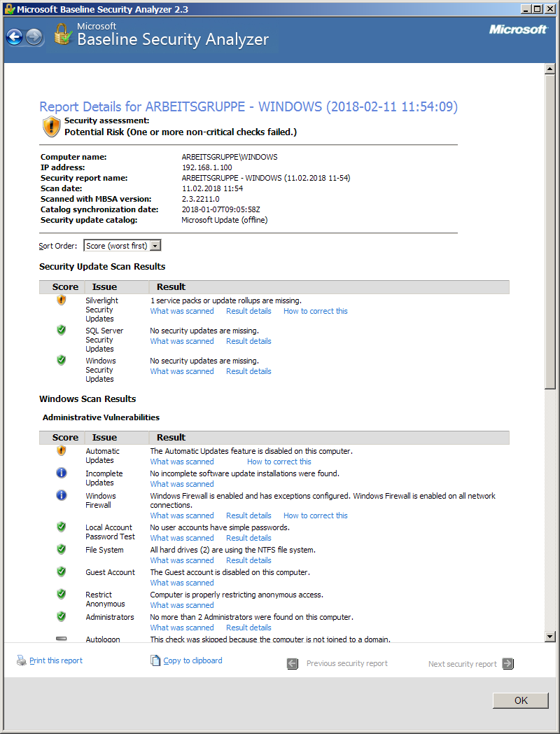Click the printer icon beside Print this report
560x734 pixels.
pyautogui.click(x=21, y=660)
